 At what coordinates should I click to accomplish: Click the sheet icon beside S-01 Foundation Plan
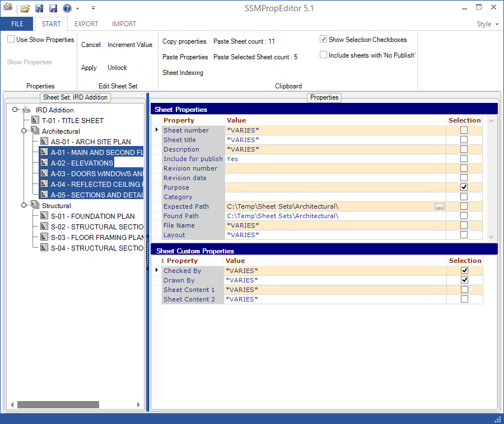coord(44,216)
